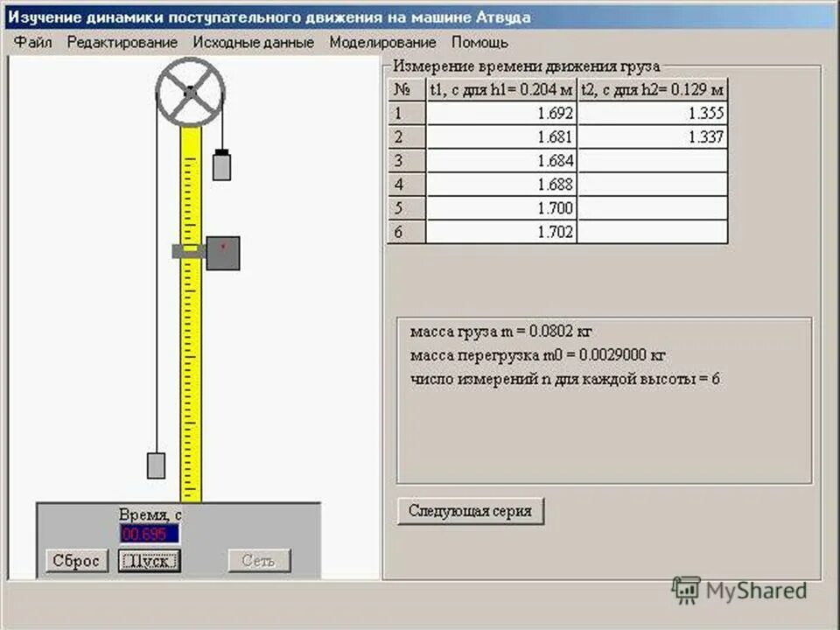Select the t1 value 1.692 in row 1
This screenshot has height=630, width=840.
point(556,112)
